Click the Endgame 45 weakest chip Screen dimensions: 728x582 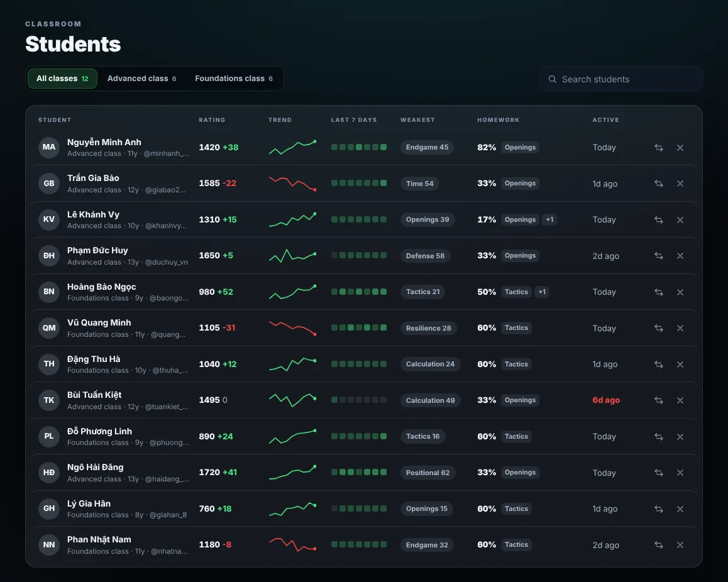click(x=427, y=147)
